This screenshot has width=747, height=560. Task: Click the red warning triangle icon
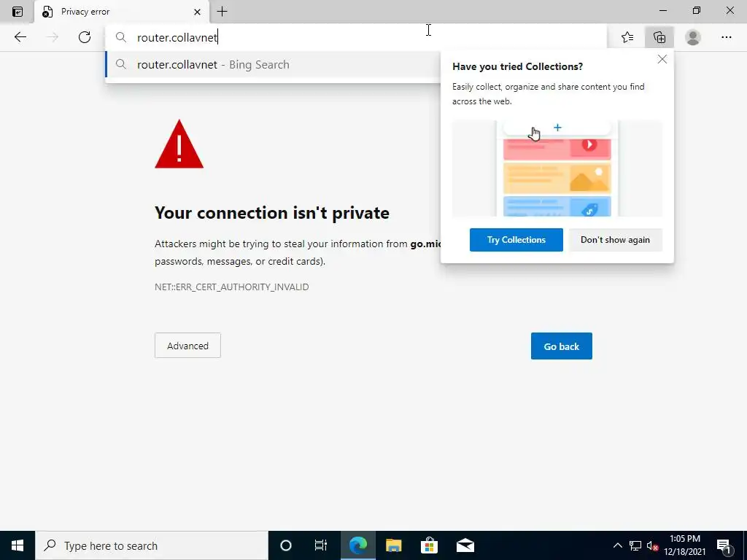(x=179, y=144)
